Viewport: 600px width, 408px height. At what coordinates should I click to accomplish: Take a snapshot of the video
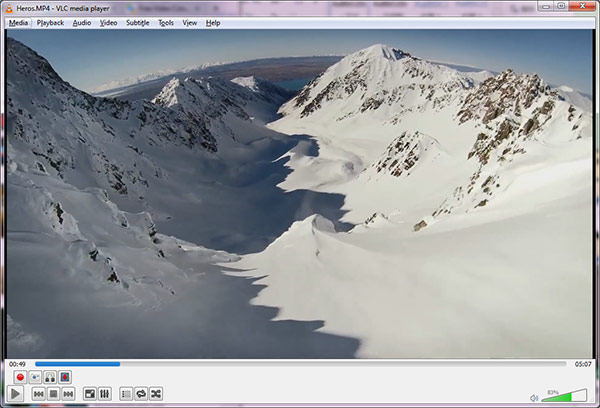(35, 377)
